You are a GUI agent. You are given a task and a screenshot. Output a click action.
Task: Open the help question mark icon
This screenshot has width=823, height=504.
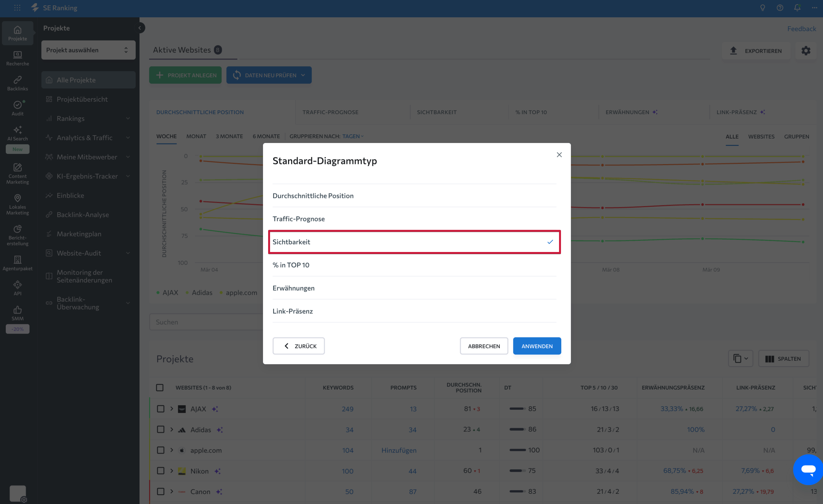[x=780, y=8]
